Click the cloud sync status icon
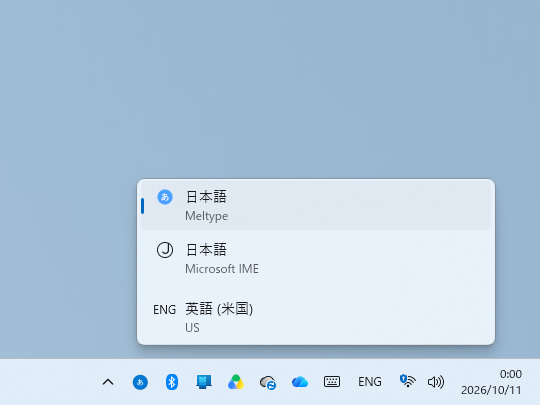Viewport: 540px width, 405px height. (x=268, y=383)
